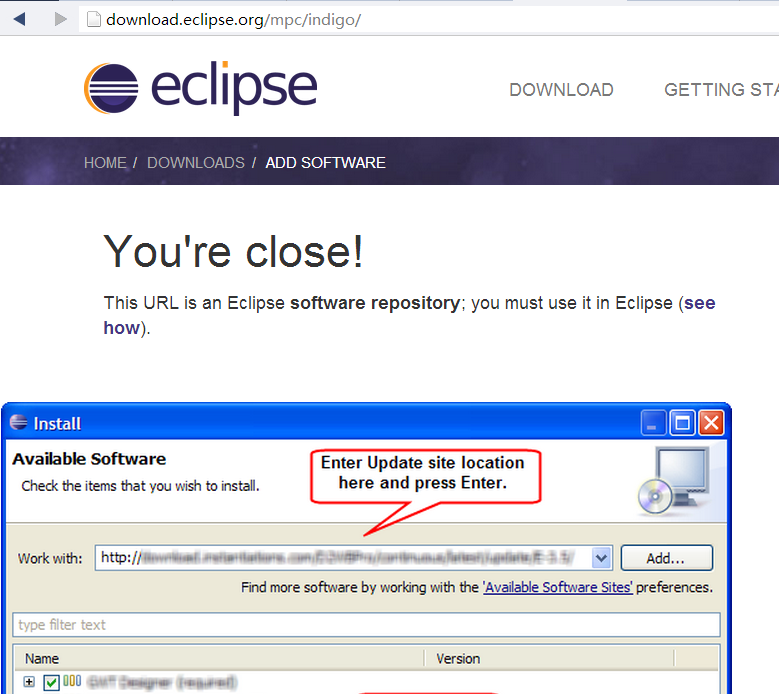
Task: Close the Install dialog
Action: [x=710, y=423]
